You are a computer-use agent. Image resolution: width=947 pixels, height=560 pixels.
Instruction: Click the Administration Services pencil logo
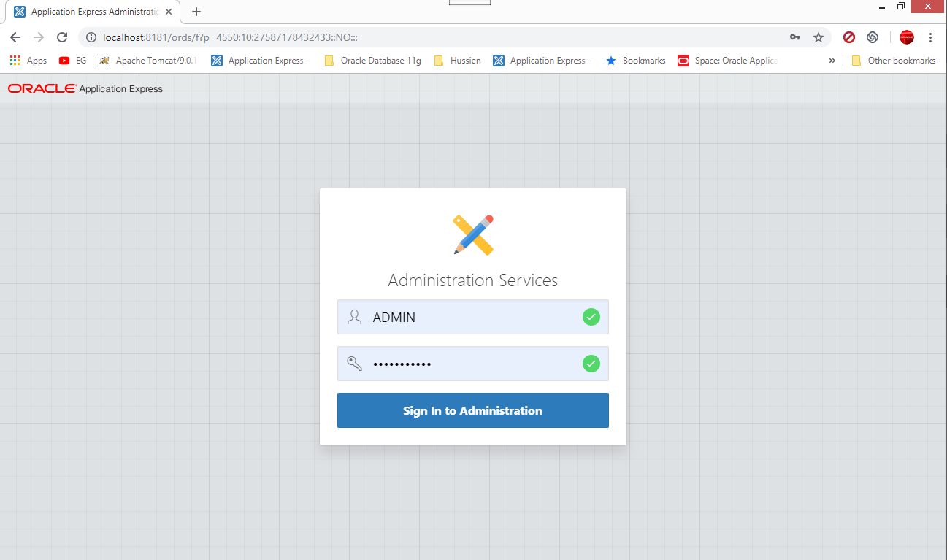(472, 234)
